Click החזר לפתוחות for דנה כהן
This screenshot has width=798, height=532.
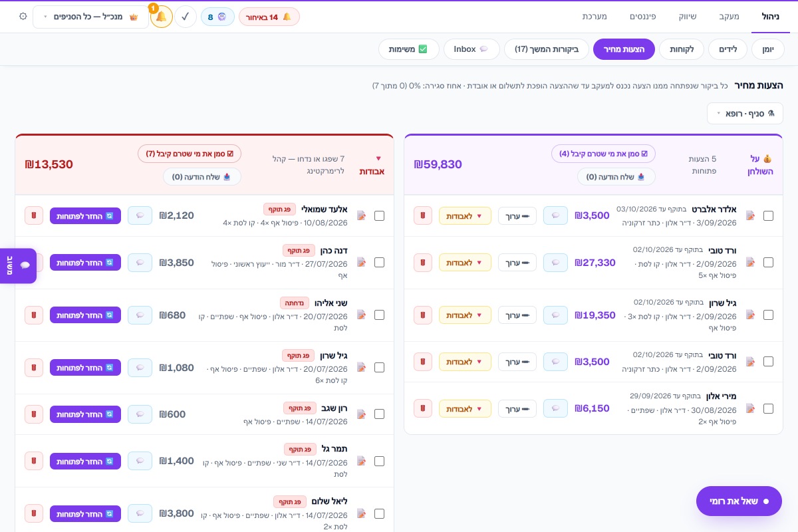(x=85, y=263)
